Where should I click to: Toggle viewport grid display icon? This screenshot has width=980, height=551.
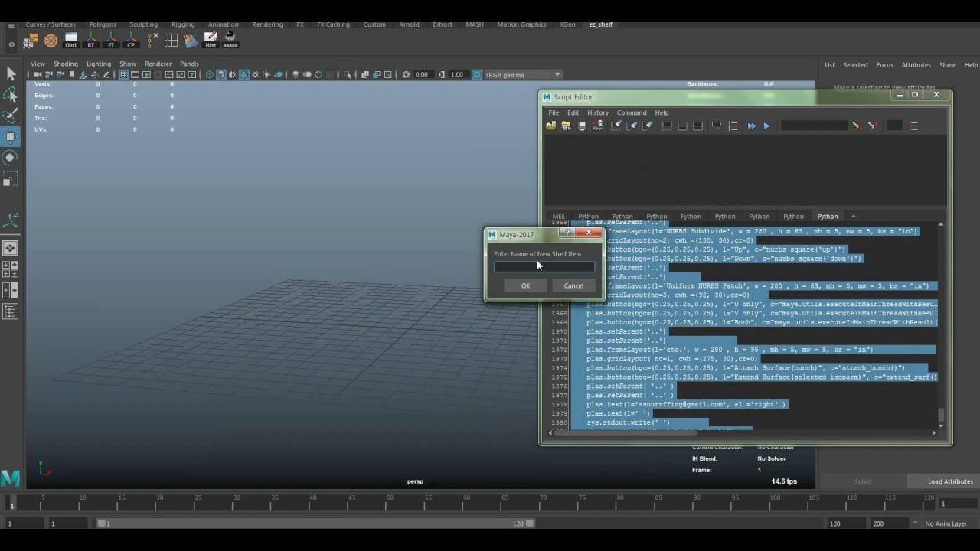pyautogui.click(x=124, y=74)
